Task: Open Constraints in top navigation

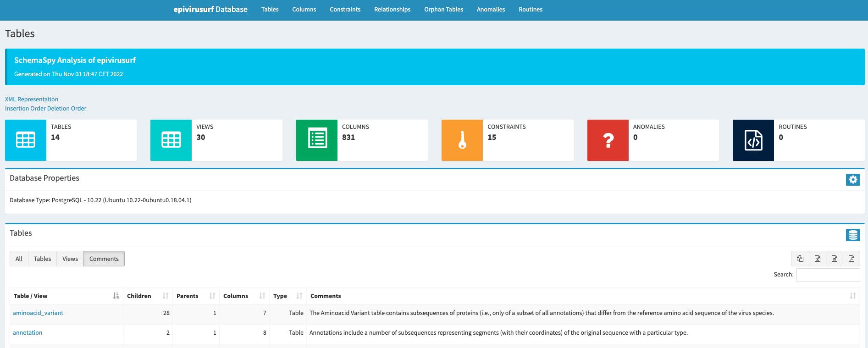Action: pos(345,9)
